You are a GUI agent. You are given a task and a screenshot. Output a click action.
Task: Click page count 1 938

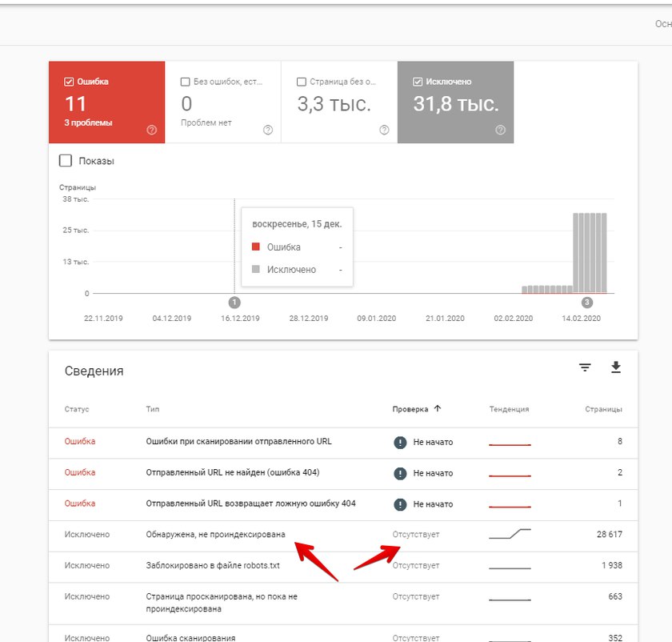point(612,565)
